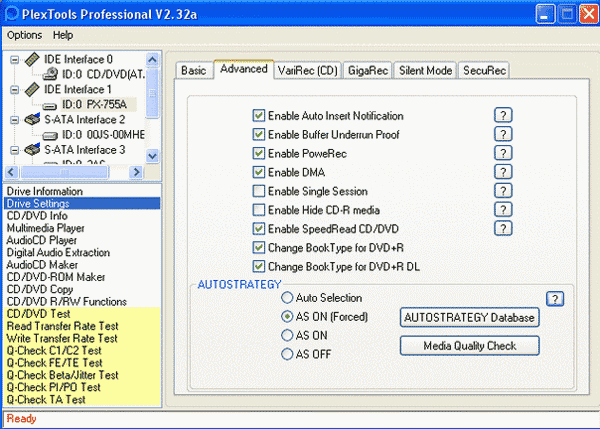
Task: Click the 00JS-00MHE disk icon
Action: (50, 135)
